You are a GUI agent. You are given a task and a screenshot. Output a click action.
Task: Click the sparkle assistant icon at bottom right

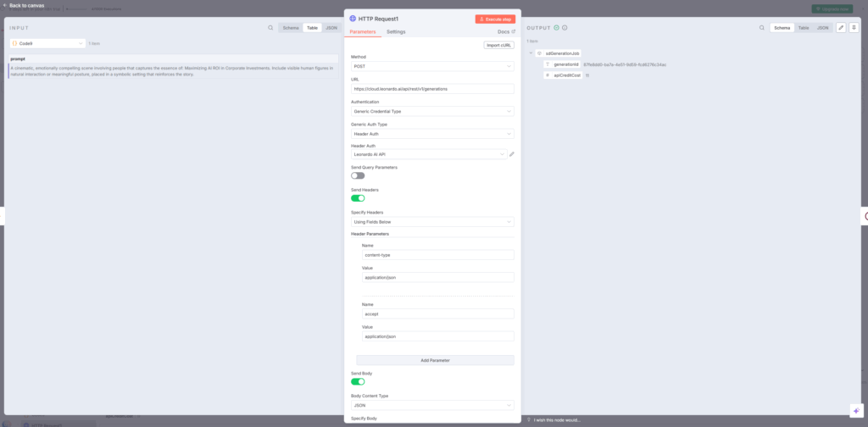[856, 411]
